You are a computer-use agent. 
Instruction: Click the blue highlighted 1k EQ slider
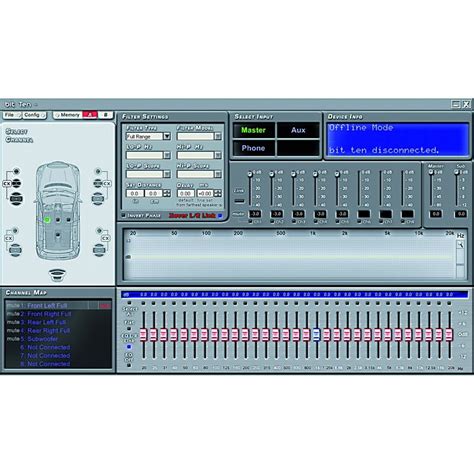coord(316,334)
